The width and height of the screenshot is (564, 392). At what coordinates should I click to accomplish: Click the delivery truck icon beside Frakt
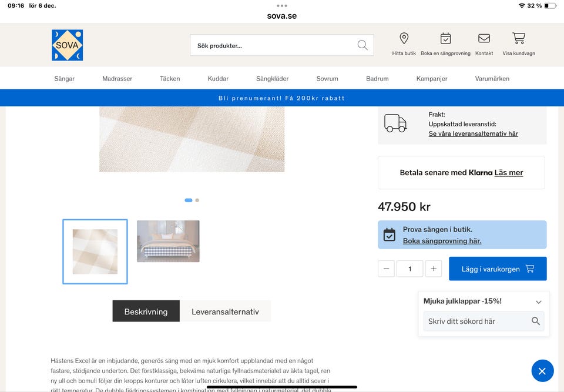tap(395, 123)
